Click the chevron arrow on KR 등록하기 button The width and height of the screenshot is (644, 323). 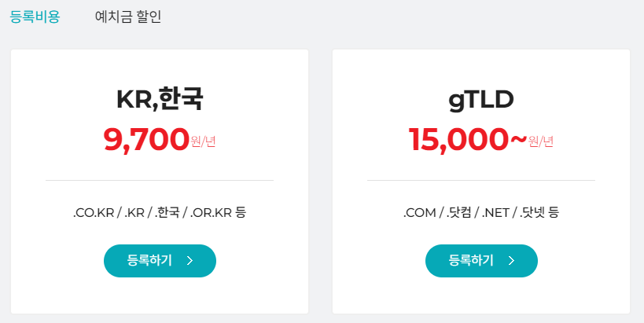190,261
